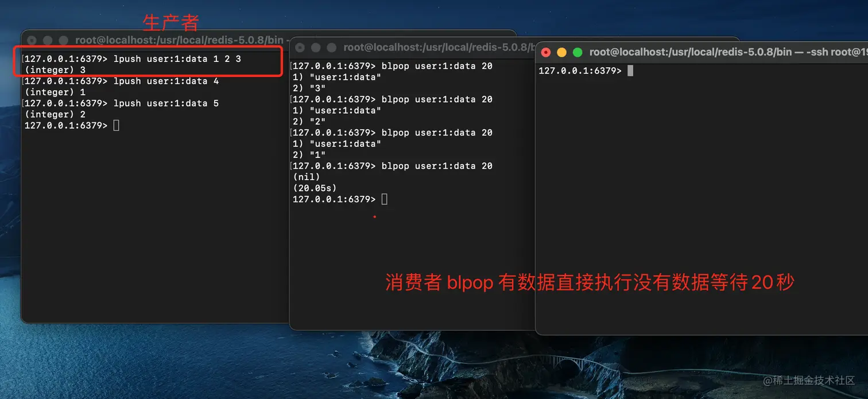This screenshot has width=868, height=399.
Task: Close the active right-hand terminal window
Action: tap(546, 52)
